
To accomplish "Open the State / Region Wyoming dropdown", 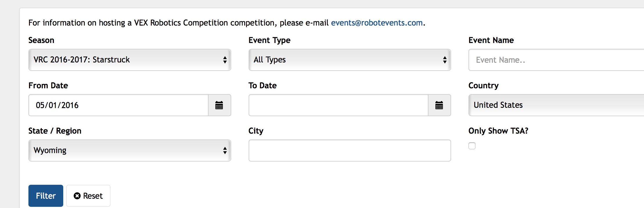I will (130, 150).
